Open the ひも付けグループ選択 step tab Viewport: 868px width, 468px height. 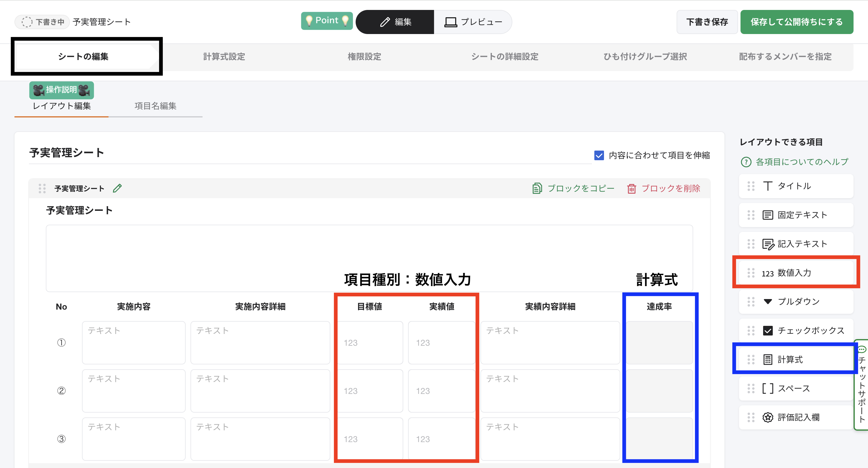(645, 57)
